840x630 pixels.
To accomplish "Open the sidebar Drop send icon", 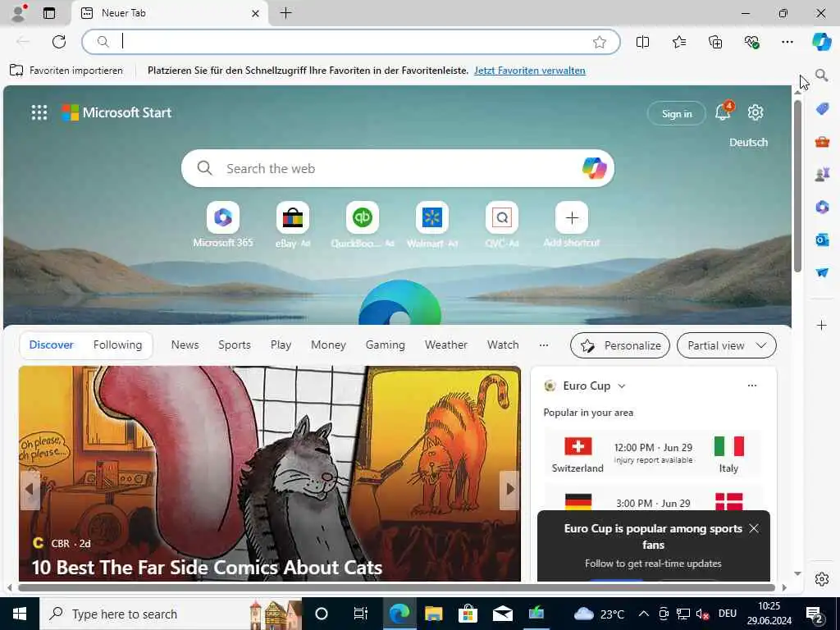I will tap(822, 272).
